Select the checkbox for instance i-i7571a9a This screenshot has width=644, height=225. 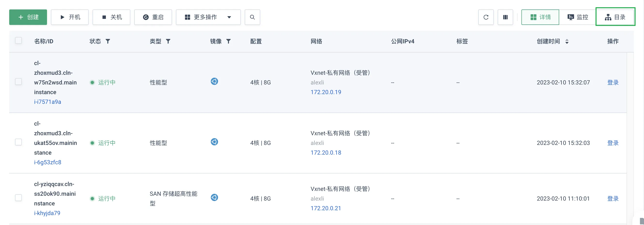[18, 82]
